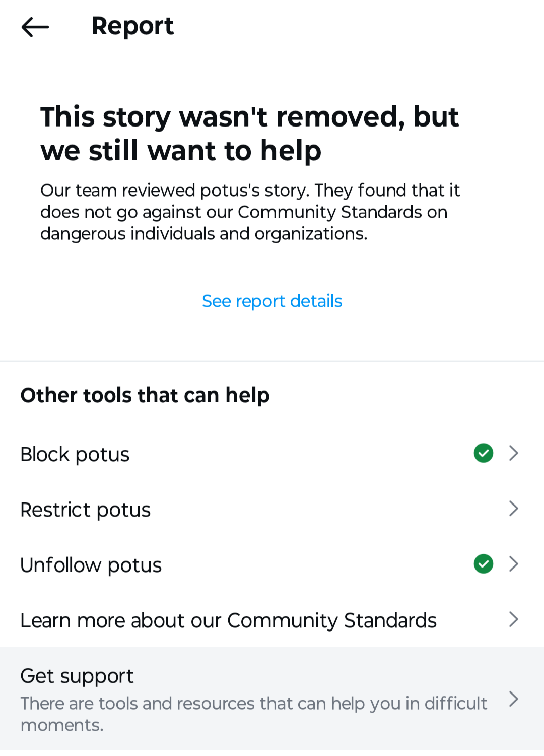Click the green checkmark beside Block potus
The image size is (544, 756).
pyautogui.click(x=483, y=453)
